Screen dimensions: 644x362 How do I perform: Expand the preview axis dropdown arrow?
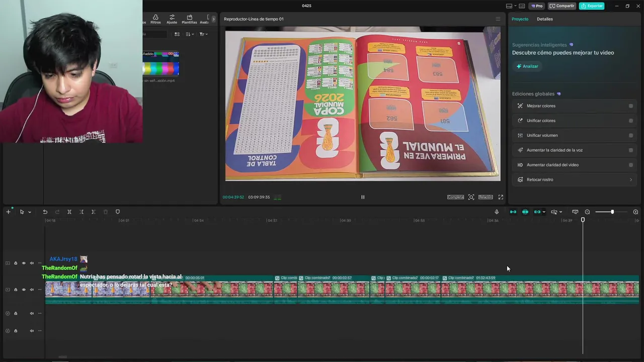(560, 212)
